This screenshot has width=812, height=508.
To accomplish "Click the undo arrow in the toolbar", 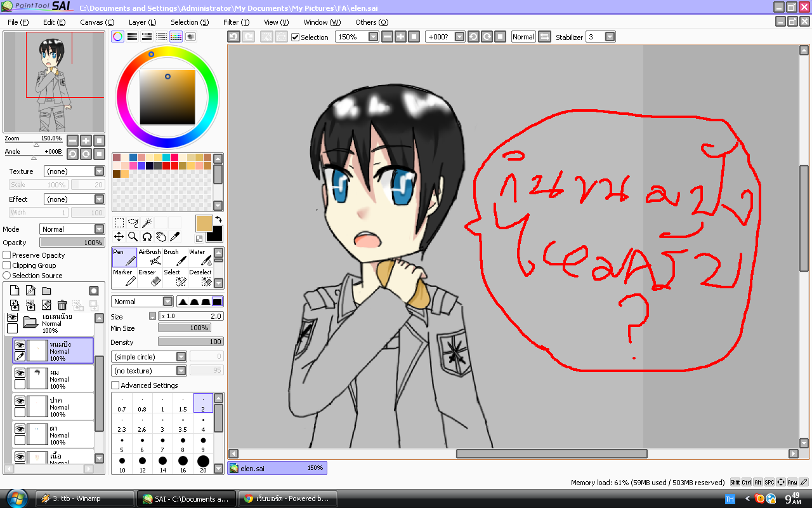I will coord(233,37).
